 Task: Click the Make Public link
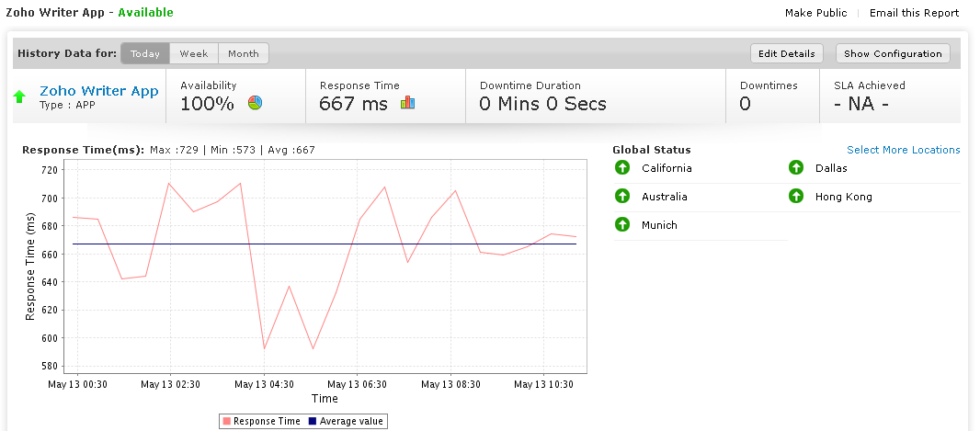815,13
